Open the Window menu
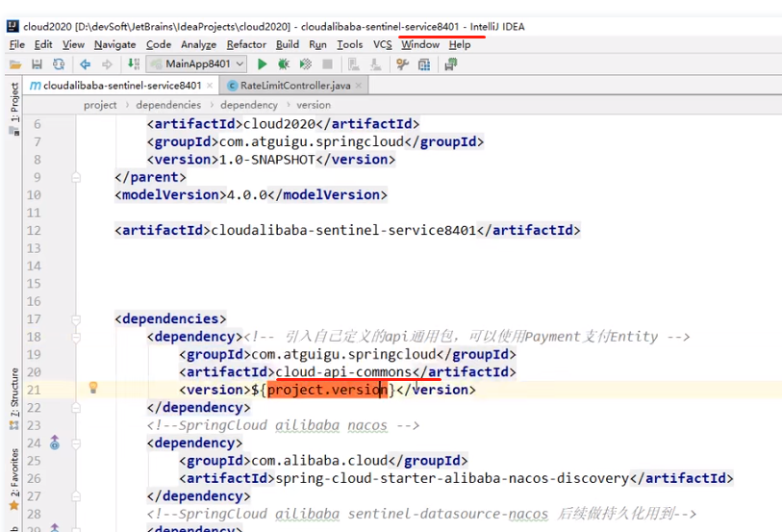The height and width of the screenshot is (532, 782). point(420,44)
